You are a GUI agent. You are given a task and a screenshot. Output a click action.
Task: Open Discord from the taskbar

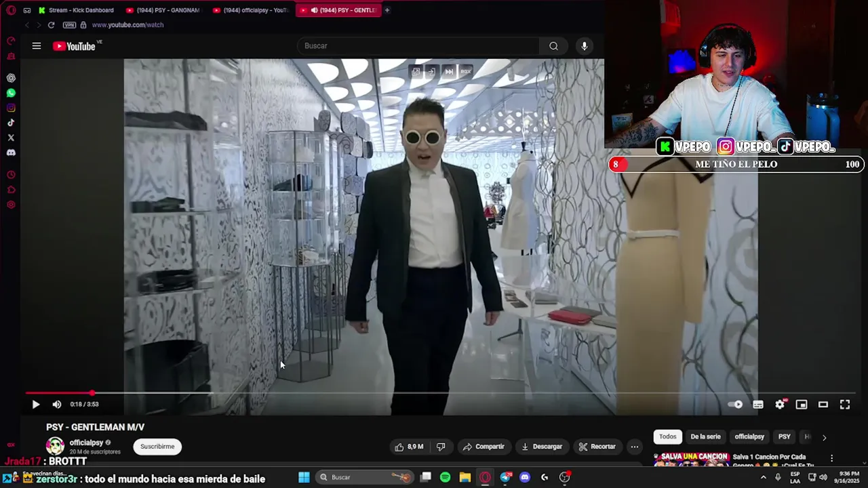[x=524, y=477]
